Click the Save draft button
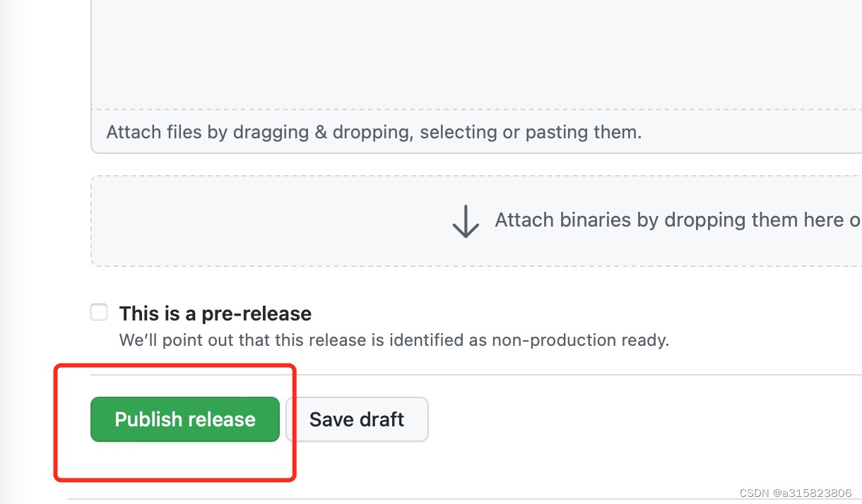This screenshot has height=504, width=862. 357,419
